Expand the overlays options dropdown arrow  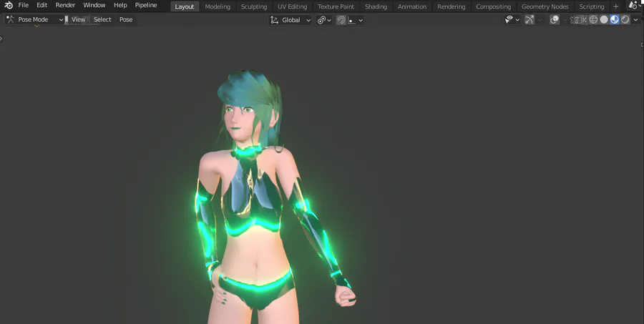tap(565, 20)
